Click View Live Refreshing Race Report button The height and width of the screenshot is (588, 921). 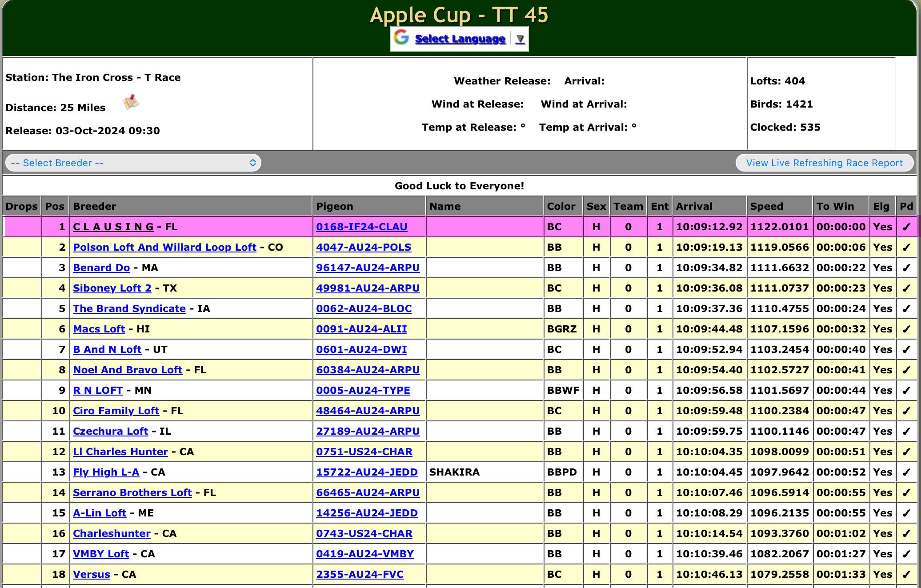point(825,163)
